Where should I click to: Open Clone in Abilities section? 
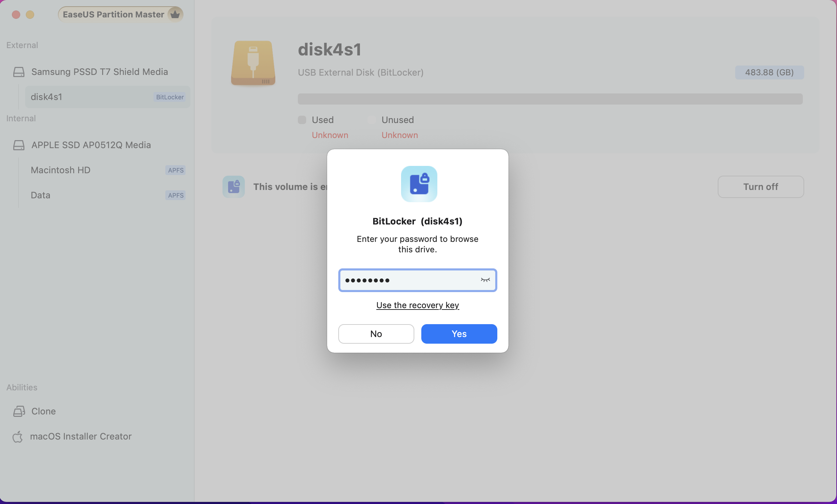click(44, 411)
